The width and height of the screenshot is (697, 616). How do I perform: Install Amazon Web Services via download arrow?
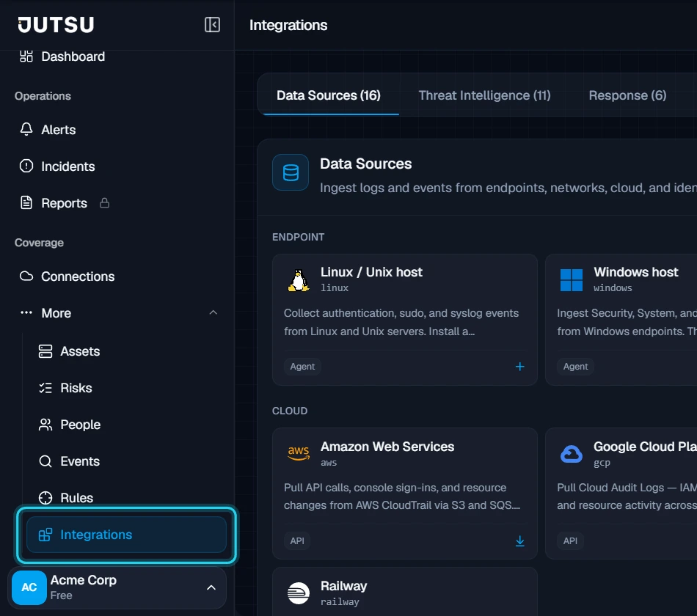[519, 541]
